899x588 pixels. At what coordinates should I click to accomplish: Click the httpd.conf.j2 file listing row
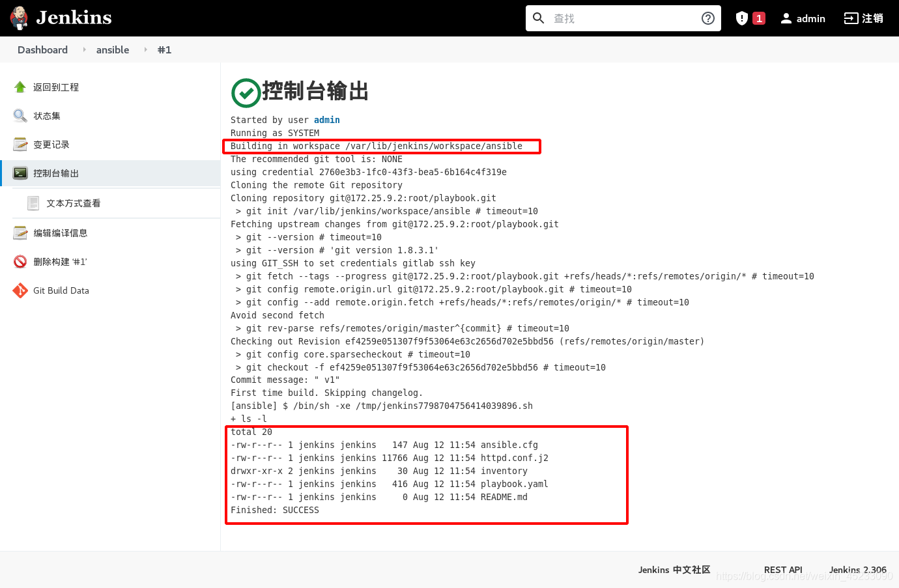click(390, 458)
